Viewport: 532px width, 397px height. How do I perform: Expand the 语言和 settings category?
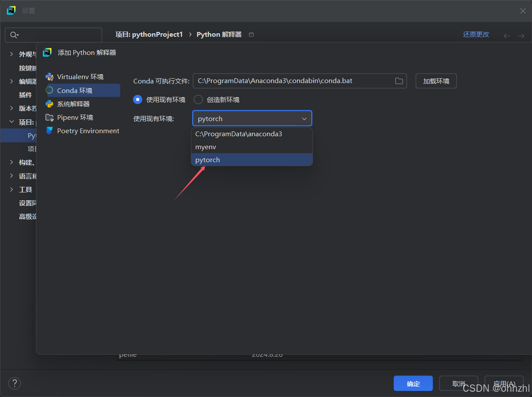(12, 176)
